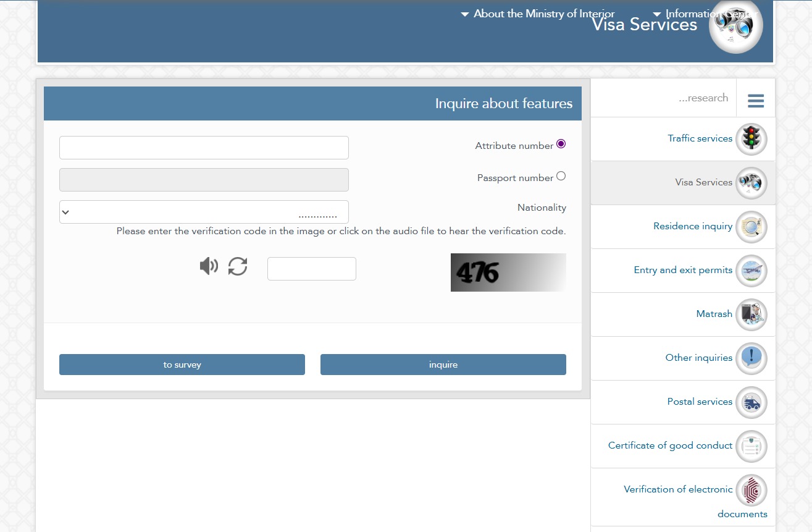Click the Attribute number text field

pyautogui.click(x=204, y=148)
